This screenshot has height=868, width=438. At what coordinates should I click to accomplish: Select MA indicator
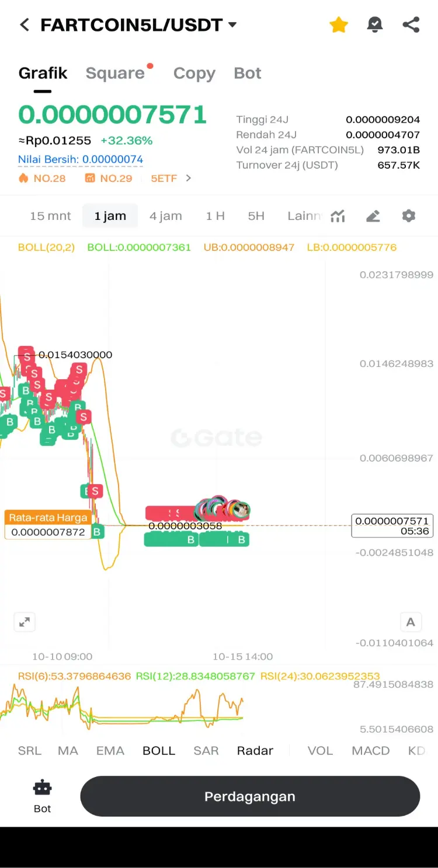point(68,751)
